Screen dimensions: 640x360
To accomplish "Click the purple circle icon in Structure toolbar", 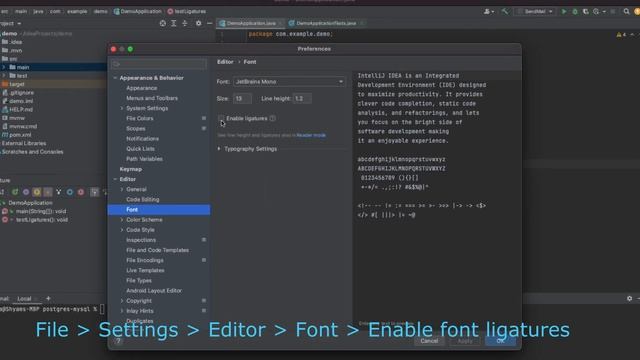I will point(26,192).
